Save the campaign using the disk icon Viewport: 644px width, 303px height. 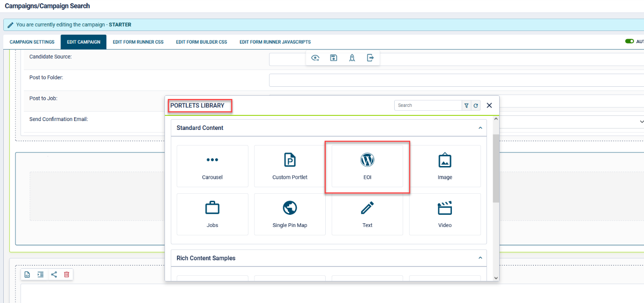click(334, 58)
